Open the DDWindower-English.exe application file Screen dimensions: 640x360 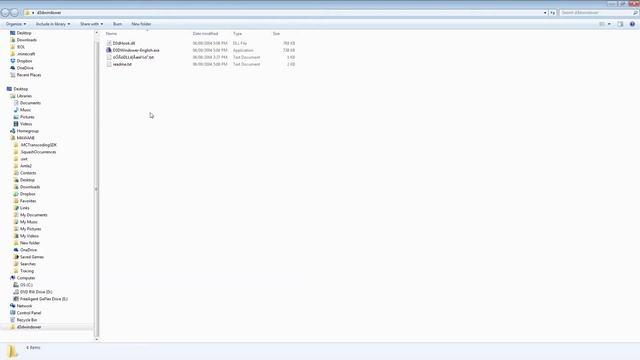[x=136, y=50]
